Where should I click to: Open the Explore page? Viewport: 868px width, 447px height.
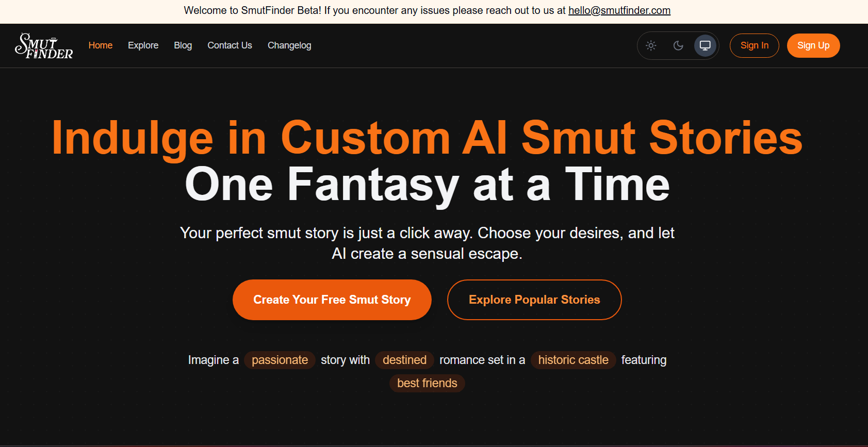click(x=143, y=45)
